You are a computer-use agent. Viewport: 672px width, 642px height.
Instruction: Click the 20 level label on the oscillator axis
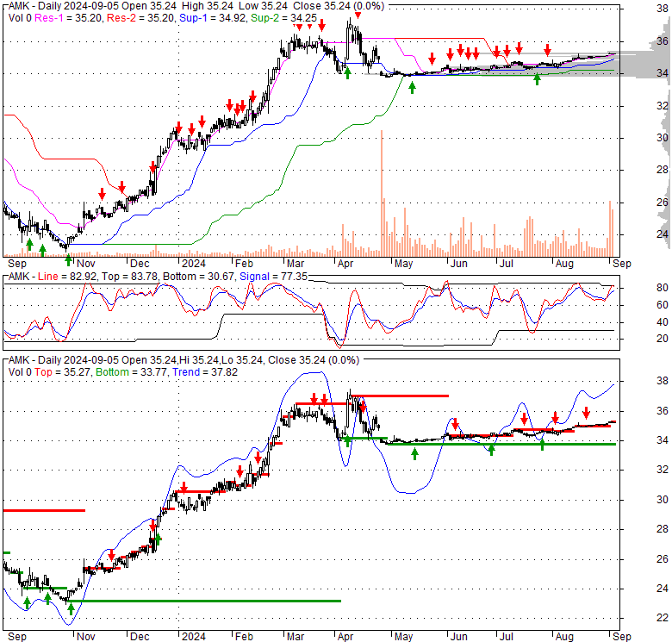click(x=663, y=339)
